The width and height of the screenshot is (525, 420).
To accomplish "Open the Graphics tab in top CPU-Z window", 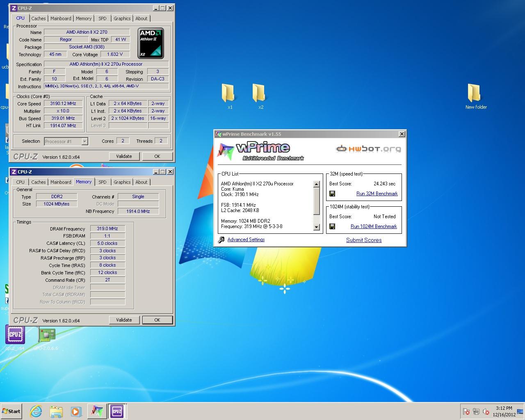I will point(122,18).
